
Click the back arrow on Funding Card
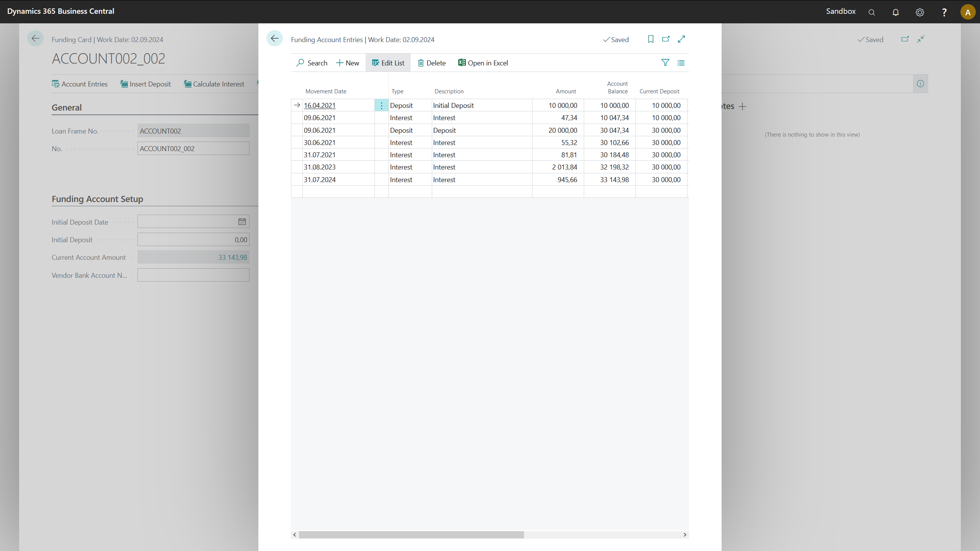pyautogui.click(x=35, y=39)
